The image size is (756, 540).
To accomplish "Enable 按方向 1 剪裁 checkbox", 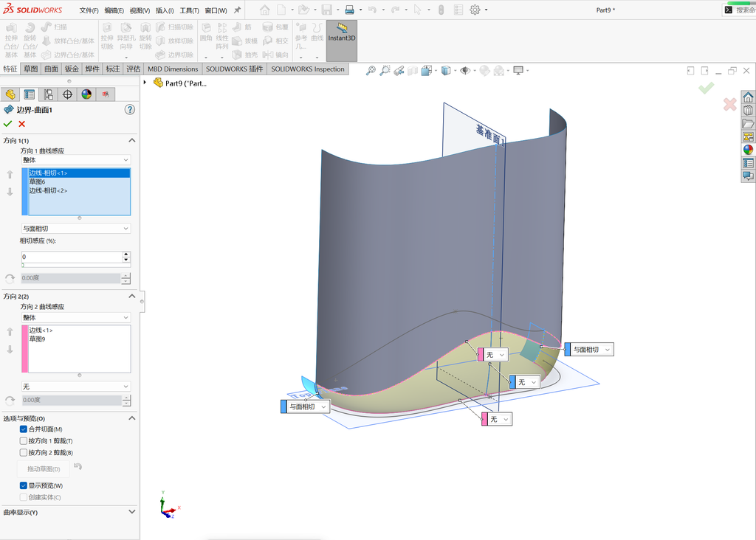I will (23, 440).
